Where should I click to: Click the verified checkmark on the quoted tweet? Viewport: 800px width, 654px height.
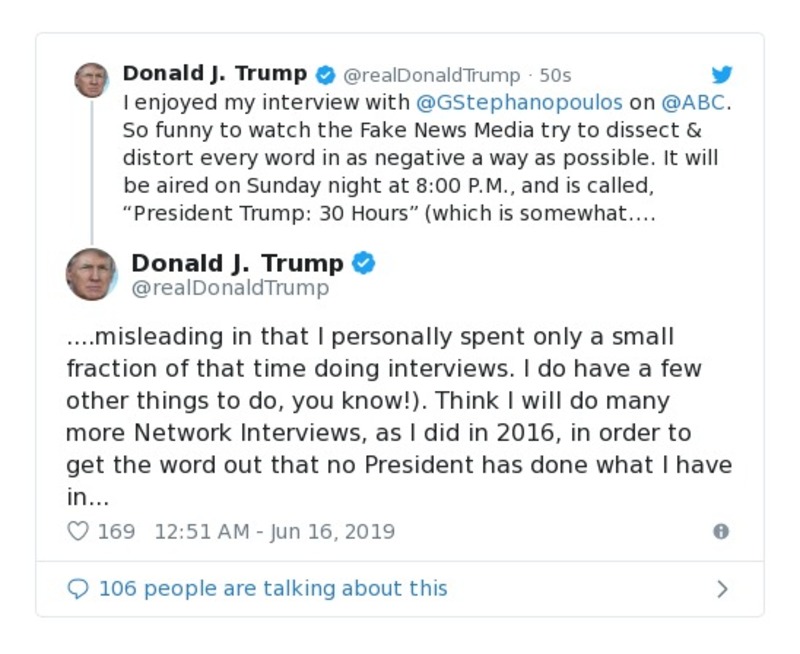(x=365, y=263)
